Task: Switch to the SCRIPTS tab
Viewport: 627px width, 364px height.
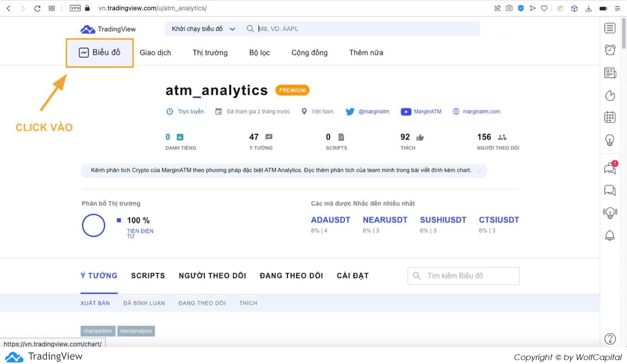Action: pyautogui.click(x=148, y=276)
